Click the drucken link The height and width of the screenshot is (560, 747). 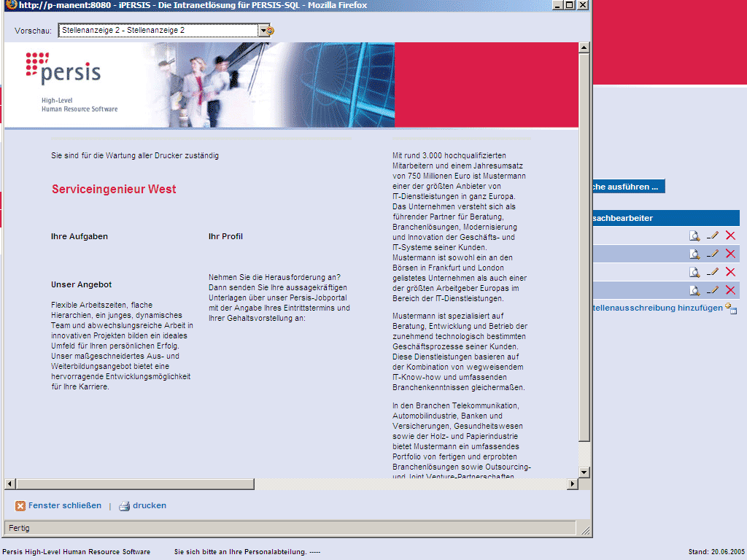pyautogui.click(x=150, y=506)
